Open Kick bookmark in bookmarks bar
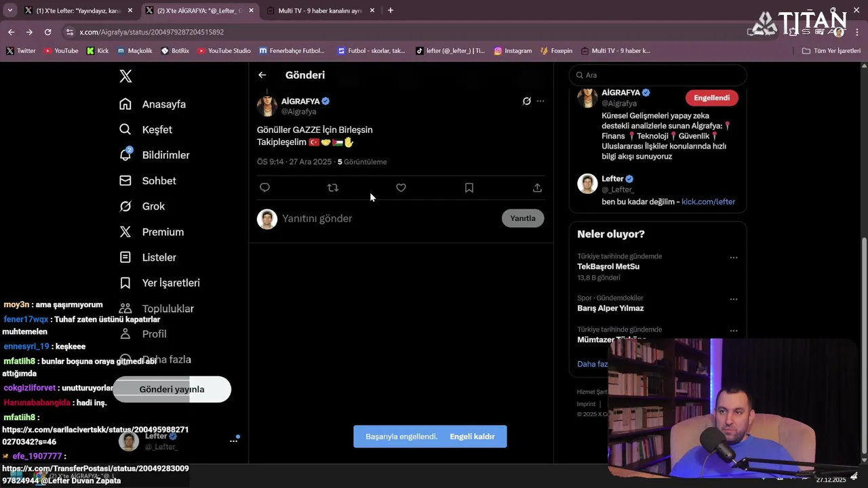 (98, 51)
